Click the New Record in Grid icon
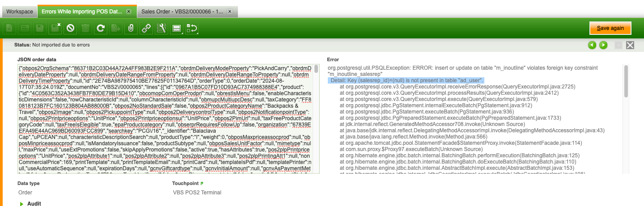The height and width of the screenshot is (206, 644). [24, 29]
